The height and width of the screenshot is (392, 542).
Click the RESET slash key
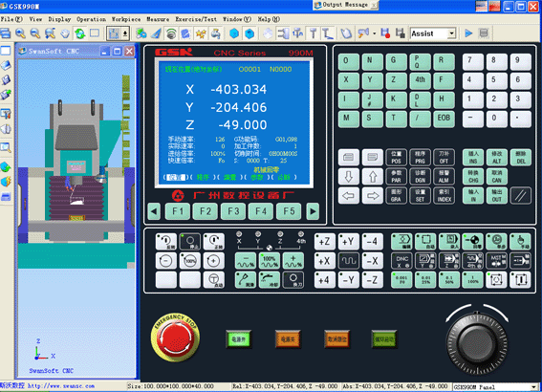tap(521, 196)
